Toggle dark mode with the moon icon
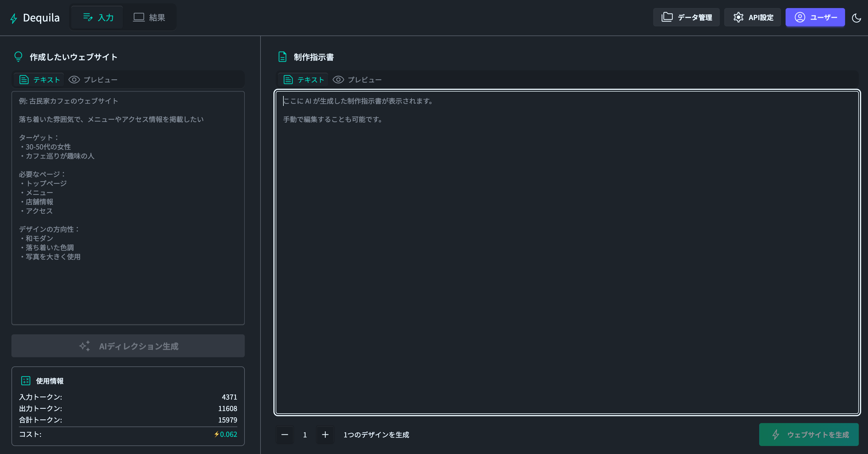Screen dimensions: 868x454 [856, 18]
